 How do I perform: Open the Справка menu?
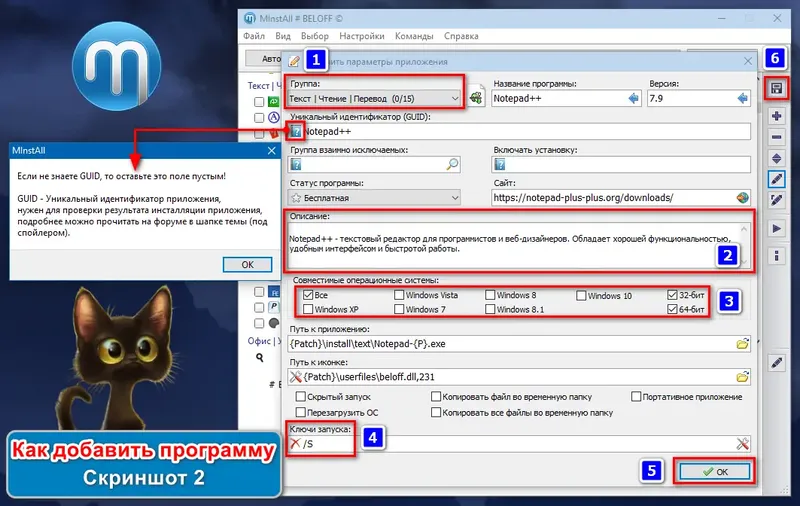click(x=461, y=36)
